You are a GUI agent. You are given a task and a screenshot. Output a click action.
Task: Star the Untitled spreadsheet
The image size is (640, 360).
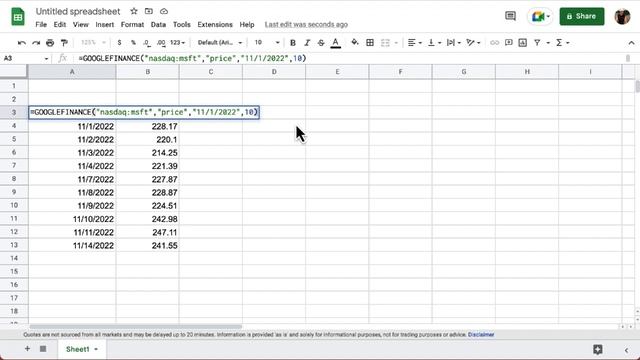pyautogui.click(x=133, y=11)
